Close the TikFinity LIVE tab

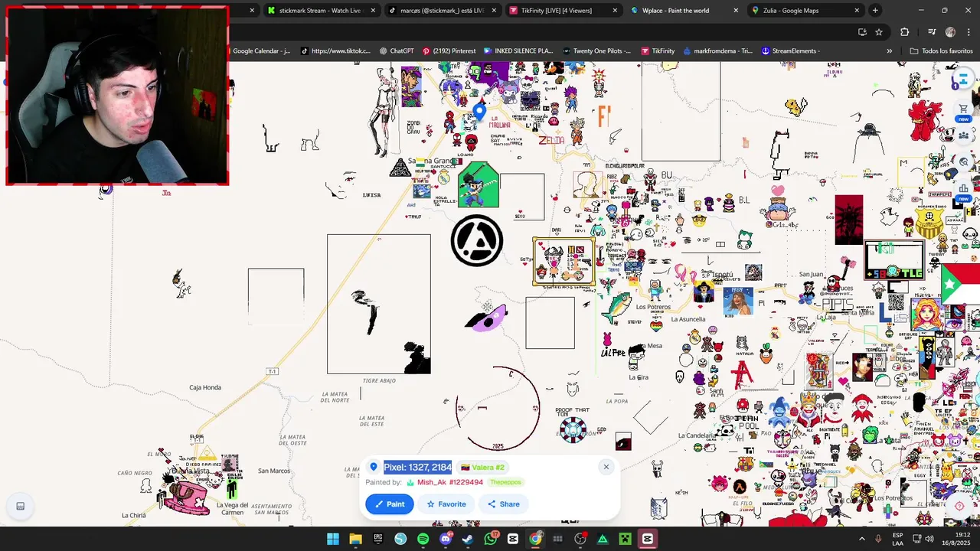pyautogui.click(x=615, y=11)
